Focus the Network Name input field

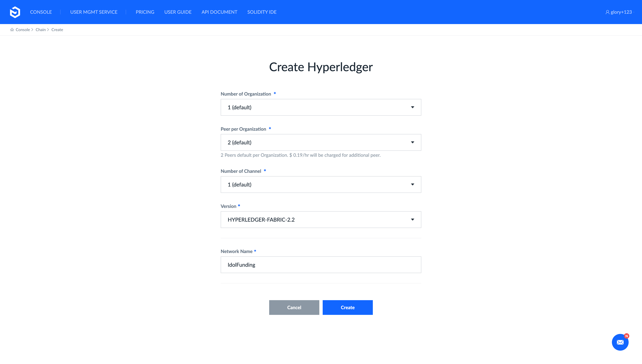[x=321, y=265]
